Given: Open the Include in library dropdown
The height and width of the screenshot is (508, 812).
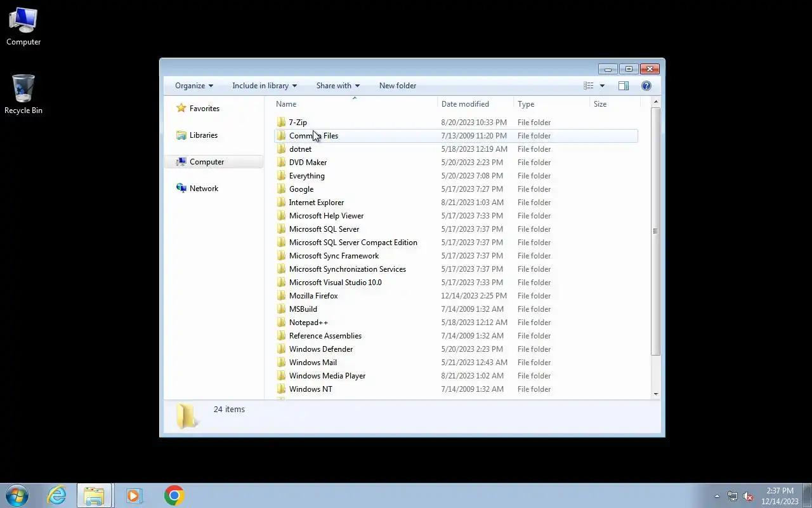Looking at the screenshot, I should [x=265, y=86].
